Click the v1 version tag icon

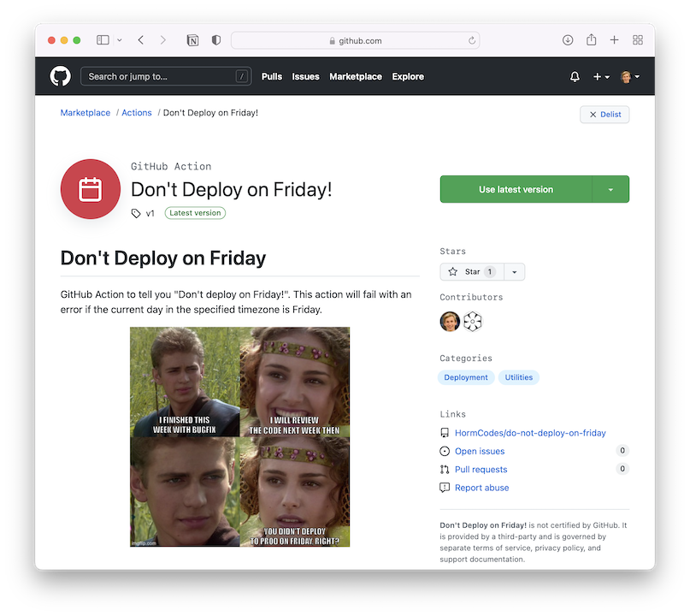pyautogui.click(x=136, y=214)
